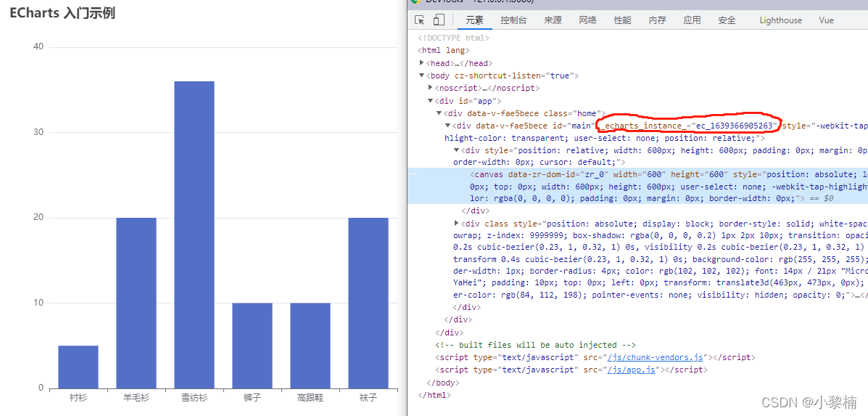Screen dimensions: 868x416
Task: Collapse the div class="home" node
Action: point(439,113)
